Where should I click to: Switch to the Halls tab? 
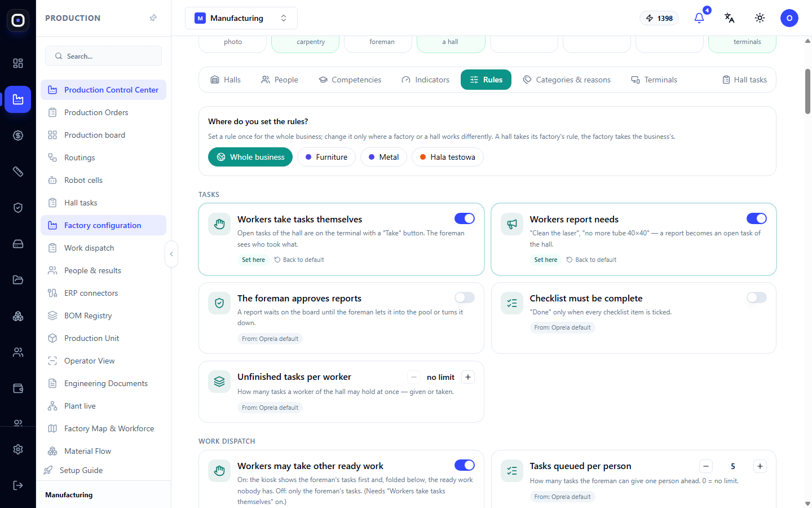[x=226, y=80]
